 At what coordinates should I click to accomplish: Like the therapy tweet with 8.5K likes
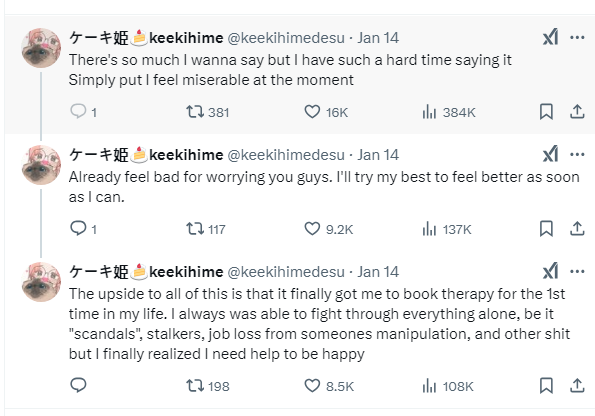312,386
